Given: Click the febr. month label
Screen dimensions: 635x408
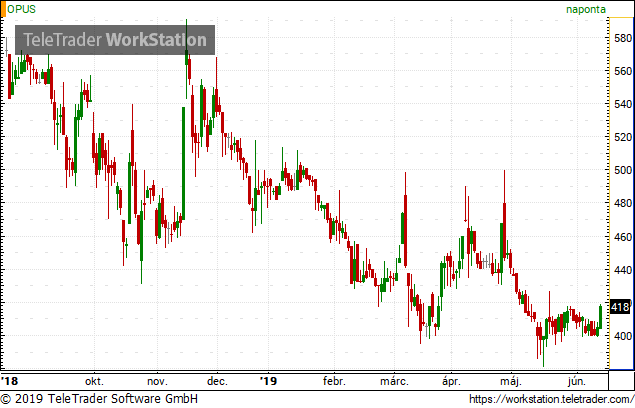Looking at the screenshot, I should point(334,381).
